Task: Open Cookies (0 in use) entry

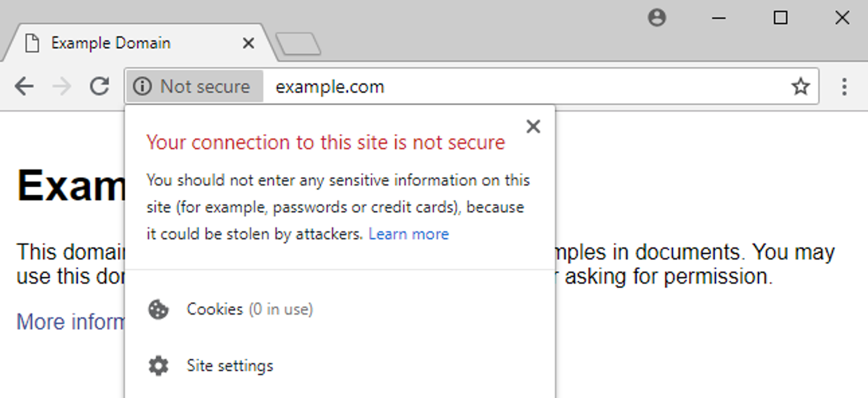Action: (x=249, y=309)
